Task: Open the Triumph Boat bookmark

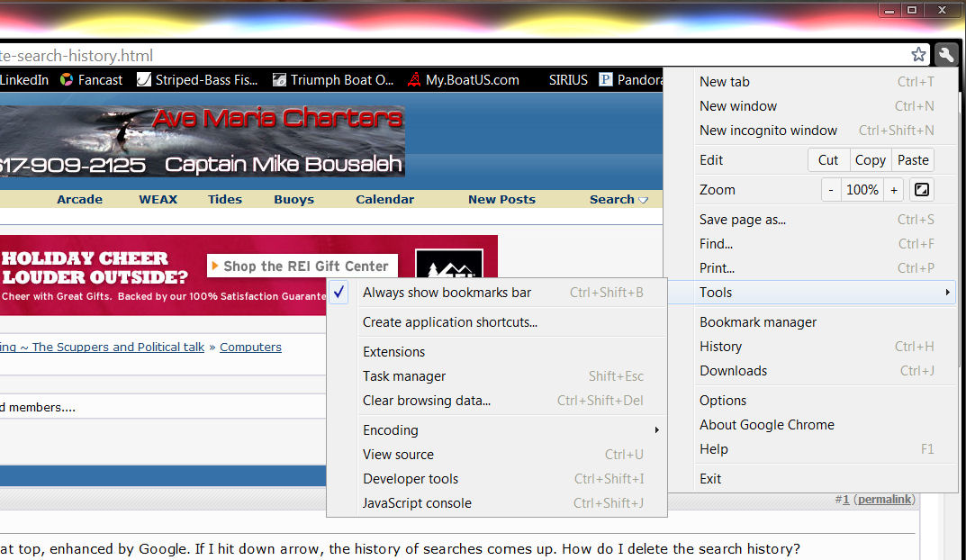Action: [332, 80]
